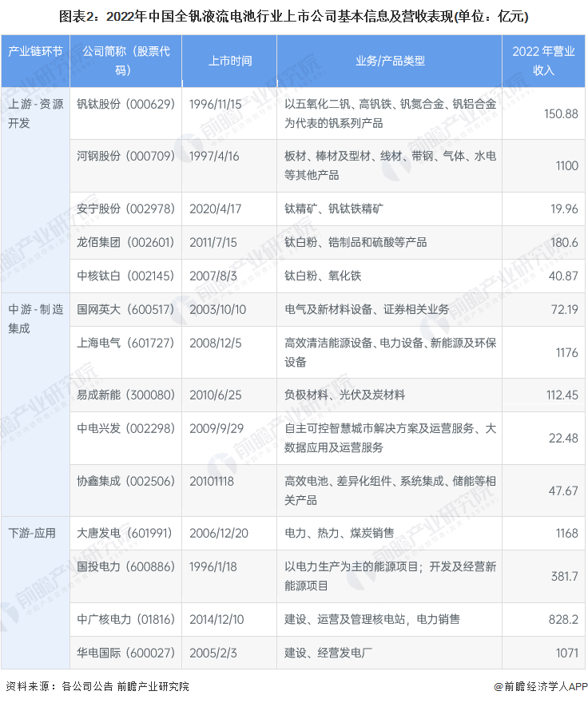Select listing date 2008/12/5
Viewport: 588px width, 703px height.
click(215, 344)
